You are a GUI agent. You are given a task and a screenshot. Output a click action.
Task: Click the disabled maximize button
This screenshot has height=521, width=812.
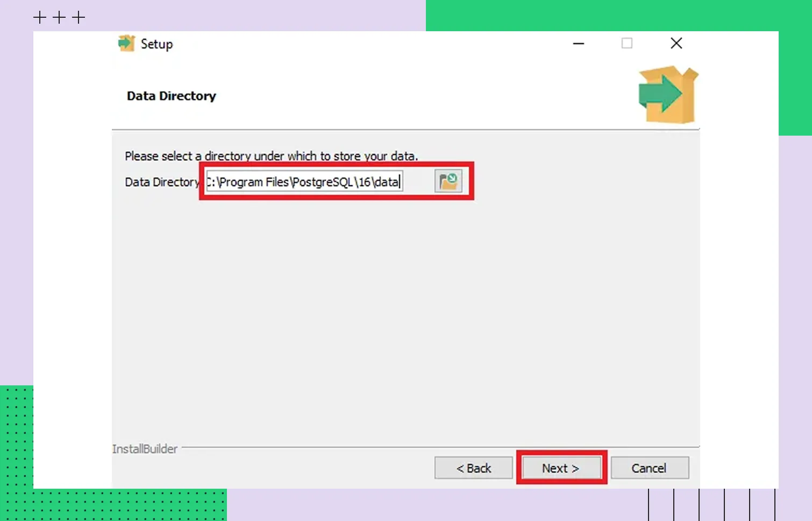click(627, 44)
